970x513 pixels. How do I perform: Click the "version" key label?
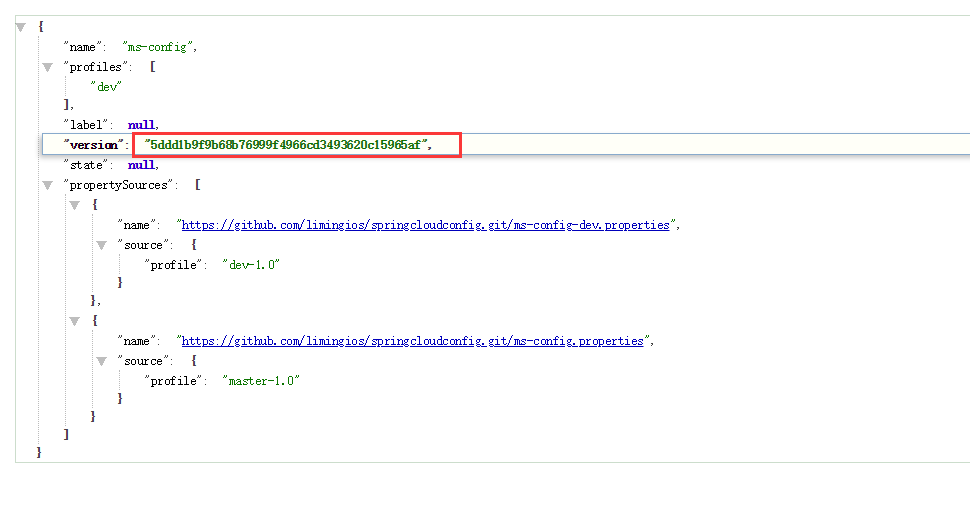[x=93, y=145]
